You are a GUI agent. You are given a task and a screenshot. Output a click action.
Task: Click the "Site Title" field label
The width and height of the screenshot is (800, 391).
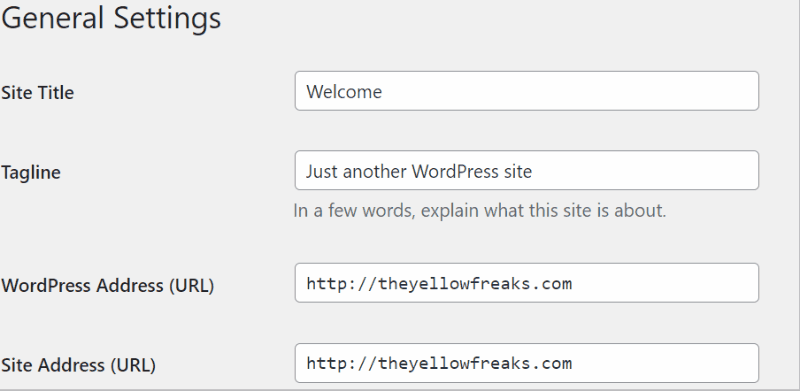pos(37,93)
